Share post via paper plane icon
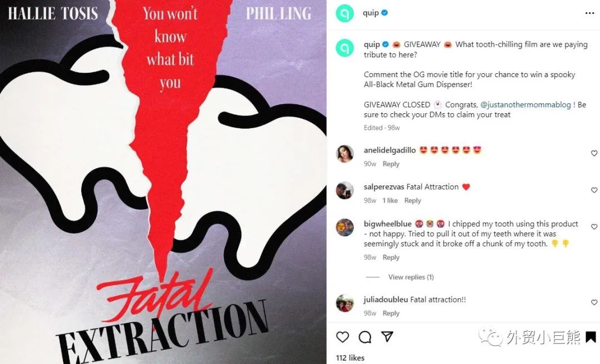Screen dimensions: 600x364 click(387, 336)
